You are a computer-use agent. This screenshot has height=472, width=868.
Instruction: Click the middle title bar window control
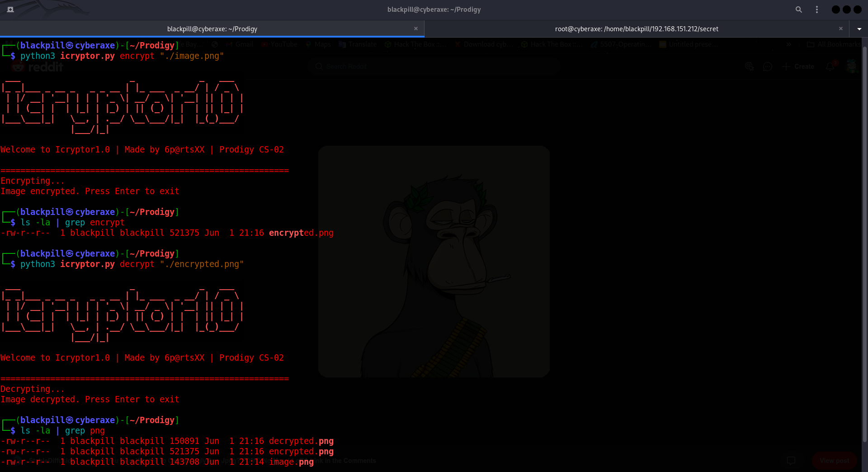point(847,10)
